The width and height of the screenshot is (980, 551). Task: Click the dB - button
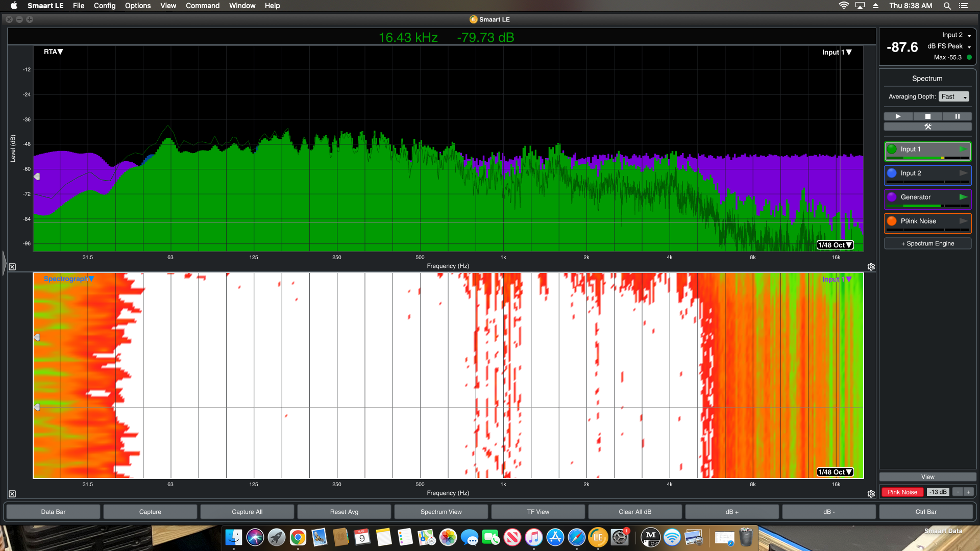tap(829, 512)
